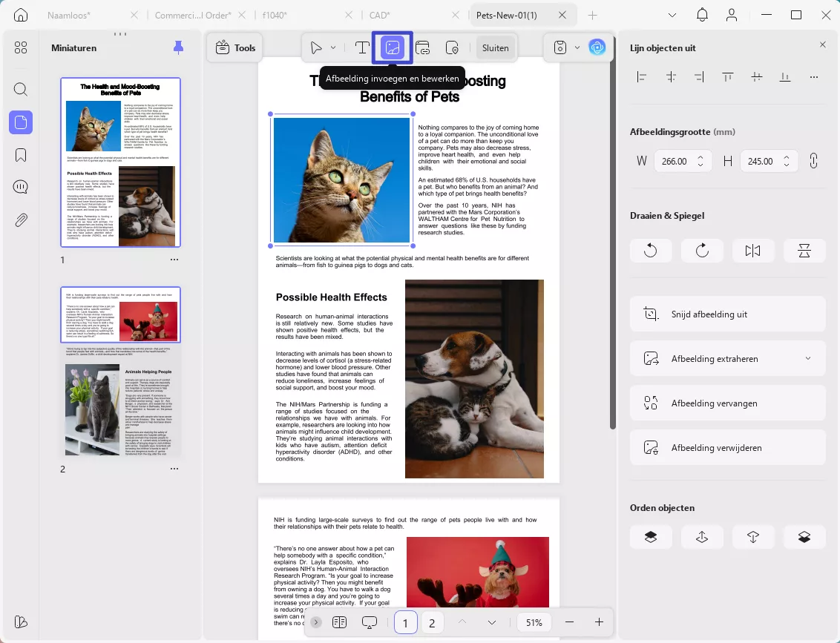Open more alignment options ellipsis
This screenshot has width=840, height=643.
814,77
